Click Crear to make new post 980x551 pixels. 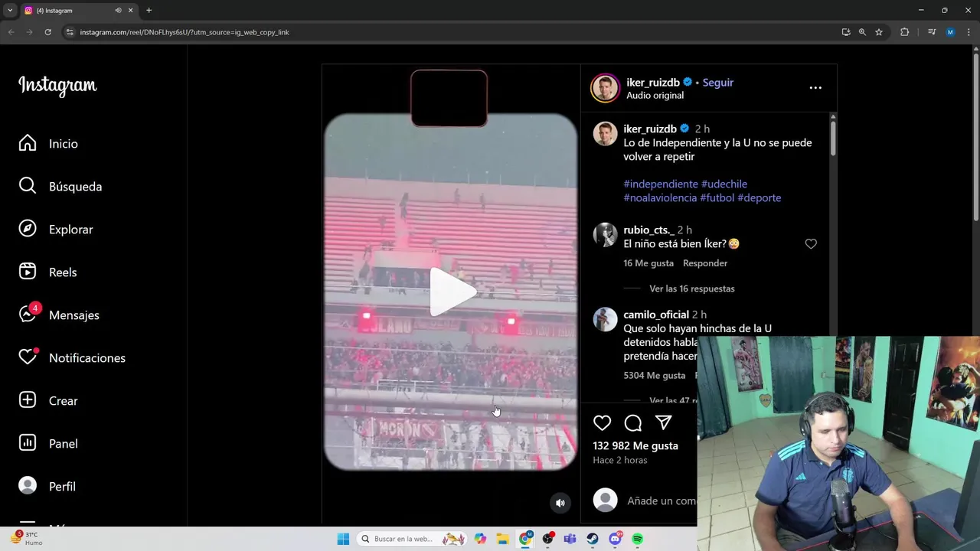pyautogui.click(x=48, y=401)
